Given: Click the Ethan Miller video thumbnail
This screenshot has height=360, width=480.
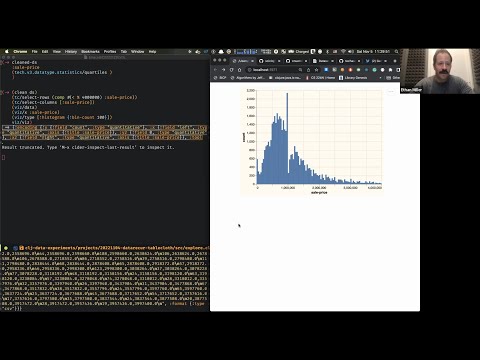Looking at the screenshot, I should [440, 71].
